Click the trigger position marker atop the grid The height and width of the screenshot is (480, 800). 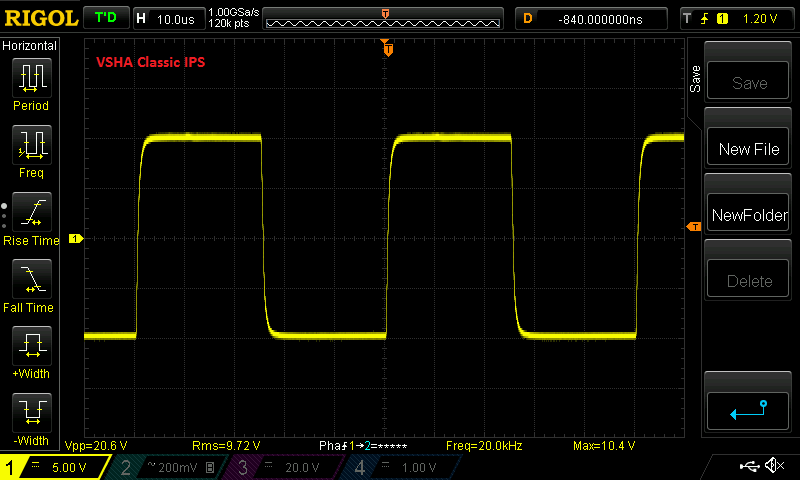click(388, 48)
